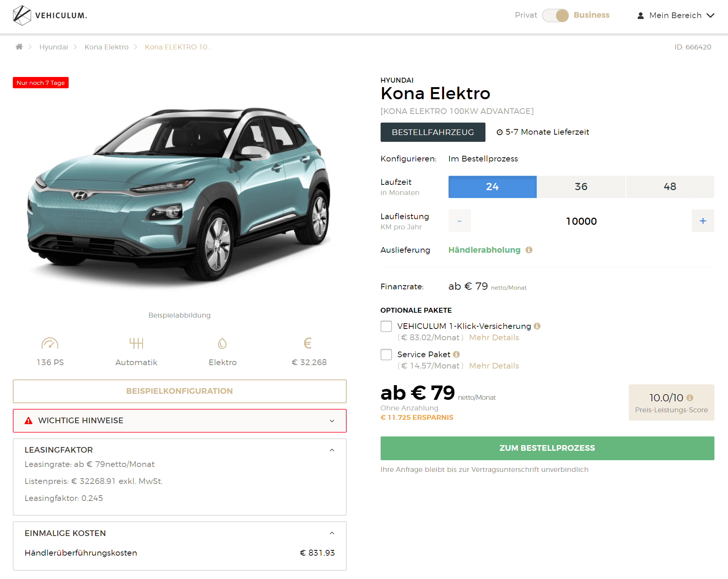Open Hyundai breadcrumb link

coord(54,47)
